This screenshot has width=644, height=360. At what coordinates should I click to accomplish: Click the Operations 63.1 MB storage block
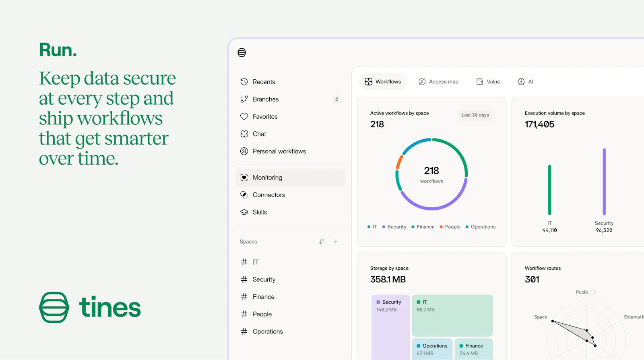coord(432,349)
